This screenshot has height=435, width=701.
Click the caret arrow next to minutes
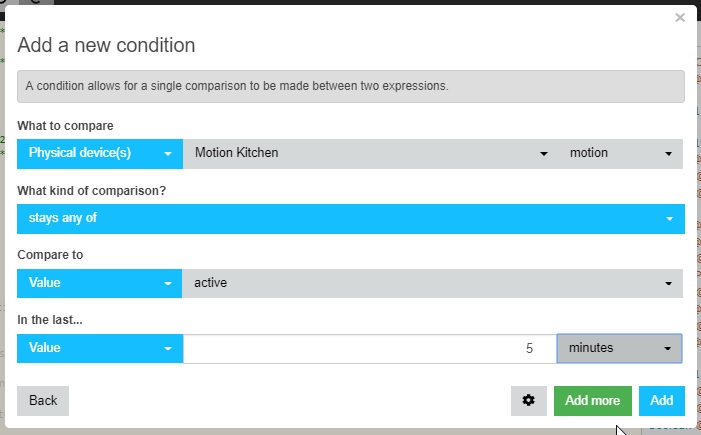click(x=667, y=349)
